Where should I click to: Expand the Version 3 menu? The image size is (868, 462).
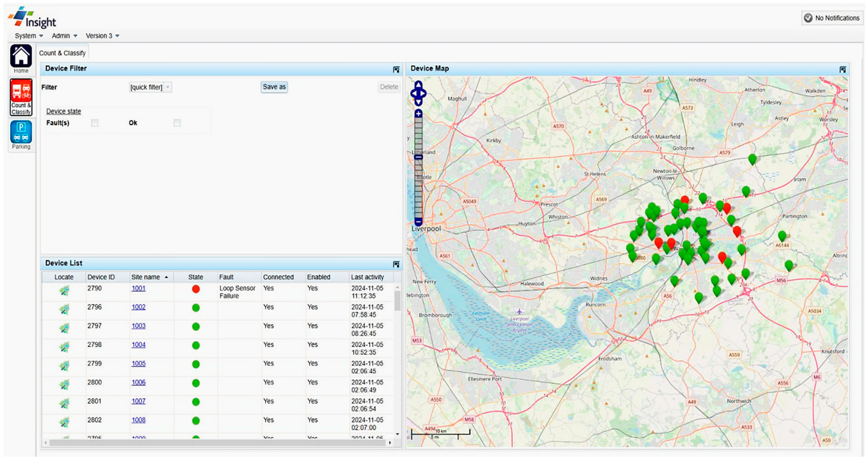coord(102,36)
